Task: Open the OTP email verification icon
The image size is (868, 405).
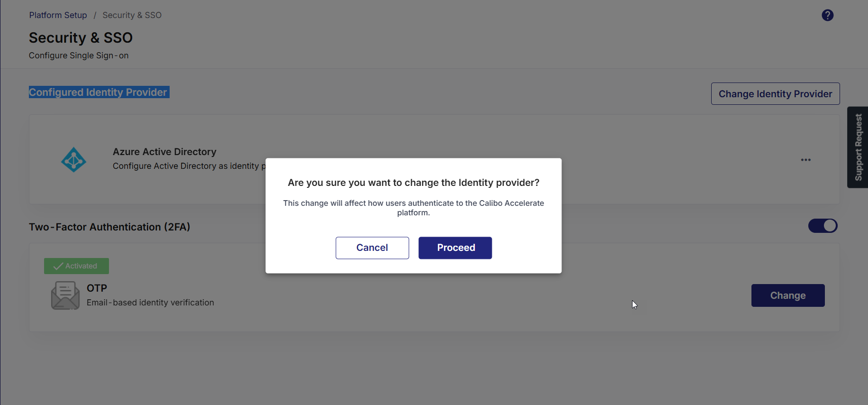Action: pyautogui.click(x=65, y=295)
